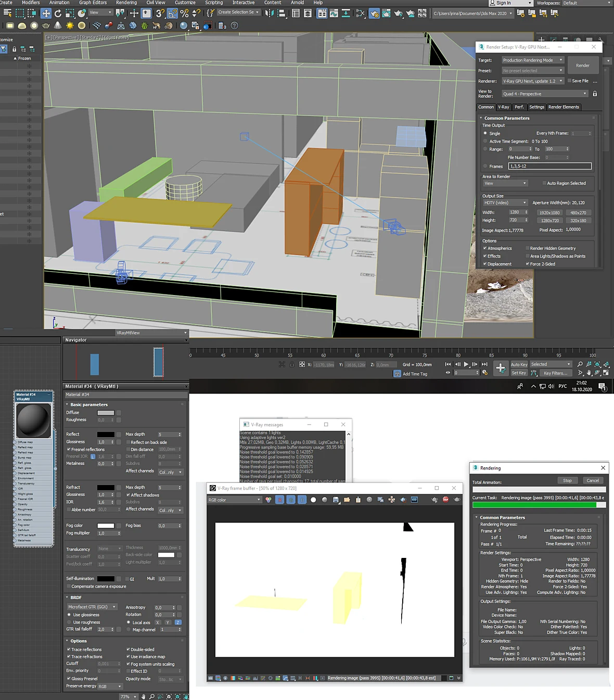This screenshot has width=614, height=700.
Task: Toggle the Angle Snap tool
Action: coord(171,13)
